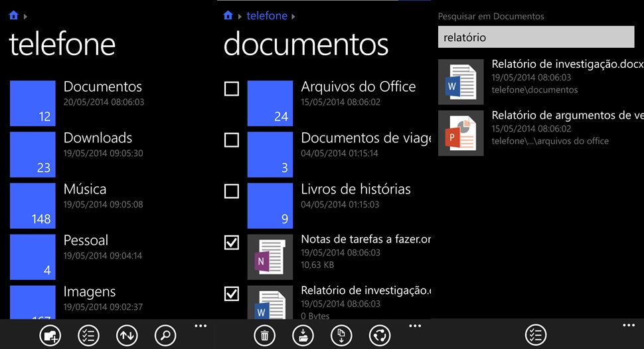Image resolution: width=644 pixels, height=349 pixels.
Task: Check the Arquivos do Office checkbox
Action: click(x=232, y=88)
